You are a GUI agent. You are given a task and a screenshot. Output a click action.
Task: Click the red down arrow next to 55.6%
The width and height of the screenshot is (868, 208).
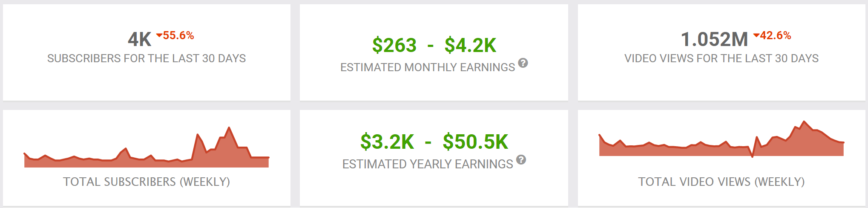coord(159,35)
